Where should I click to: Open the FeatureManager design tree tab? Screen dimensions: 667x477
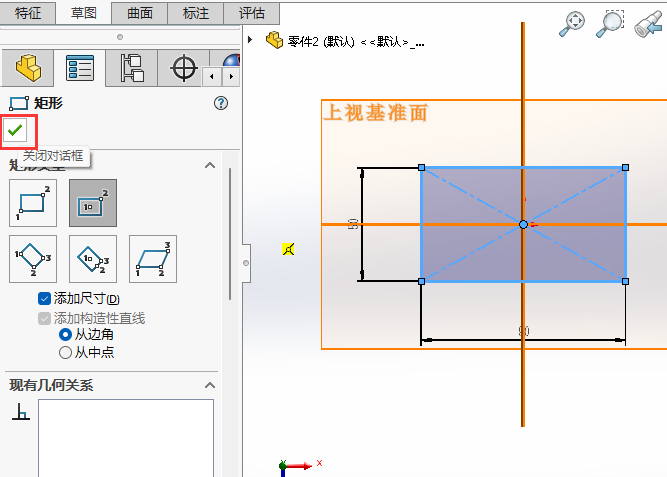tap(28, 68)
